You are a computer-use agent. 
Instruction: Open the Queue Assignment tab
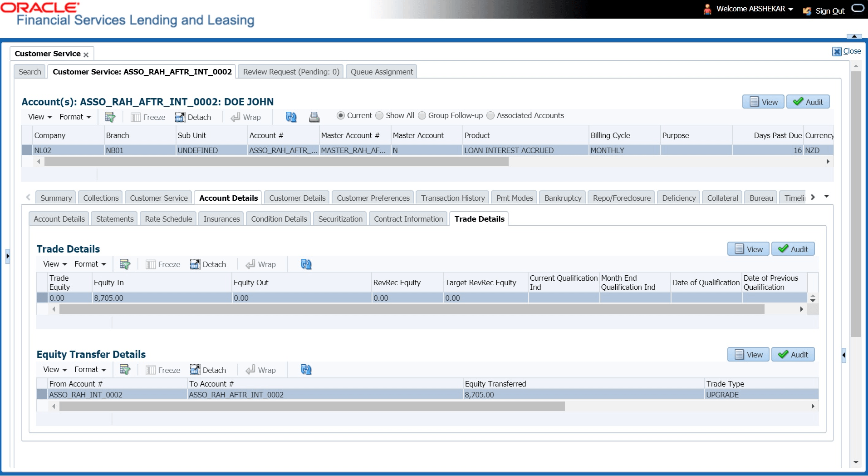point(382,72)
